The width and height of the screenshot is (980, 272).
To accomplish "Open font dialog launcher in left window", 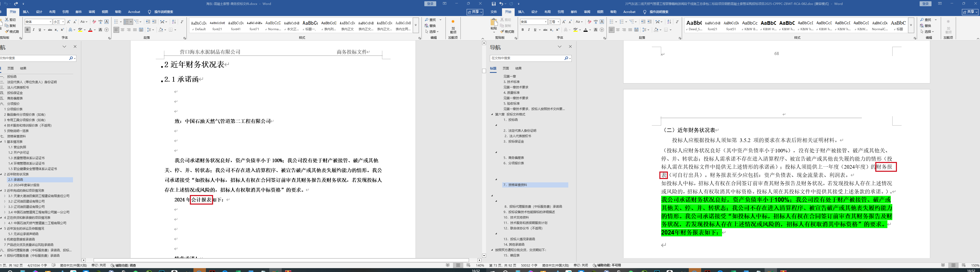I will [109, 38].
